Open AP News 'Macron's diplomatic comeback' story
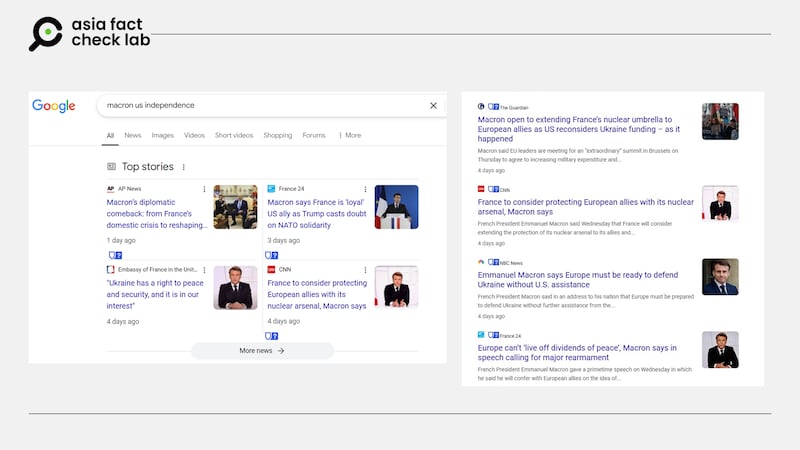800x450 pixels. click(x=157, y=213)
